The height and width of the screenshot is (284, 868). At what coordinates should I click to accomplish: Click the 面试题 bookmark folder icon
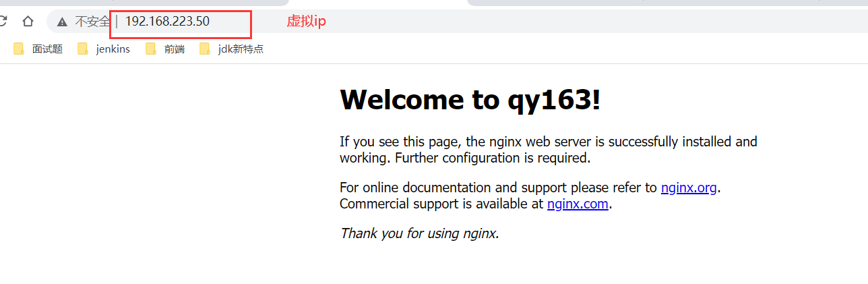pyautogui.click(x=19, y=49)
